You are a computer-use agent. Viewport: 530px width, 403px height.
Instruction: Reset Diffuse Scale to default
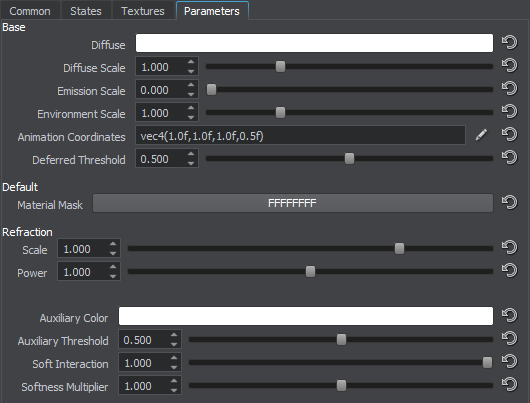click(x=509, y=66)
